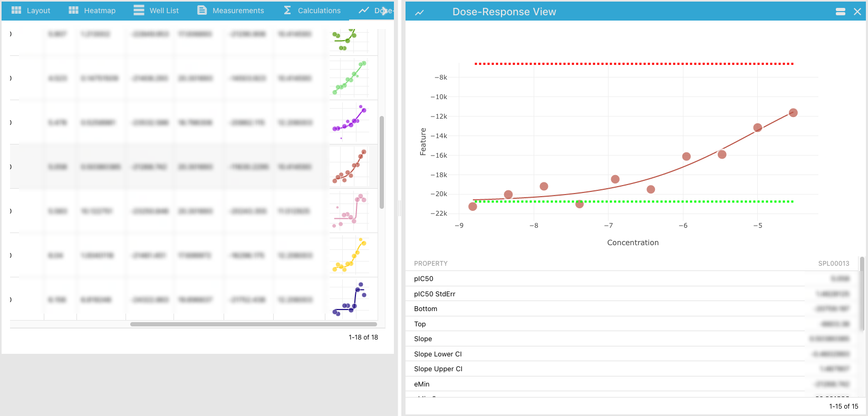The width and height of the screenshot is (868, 416).
Task: Click trend icon in Dose-Response View header
Action: click(x=419, y=12)
